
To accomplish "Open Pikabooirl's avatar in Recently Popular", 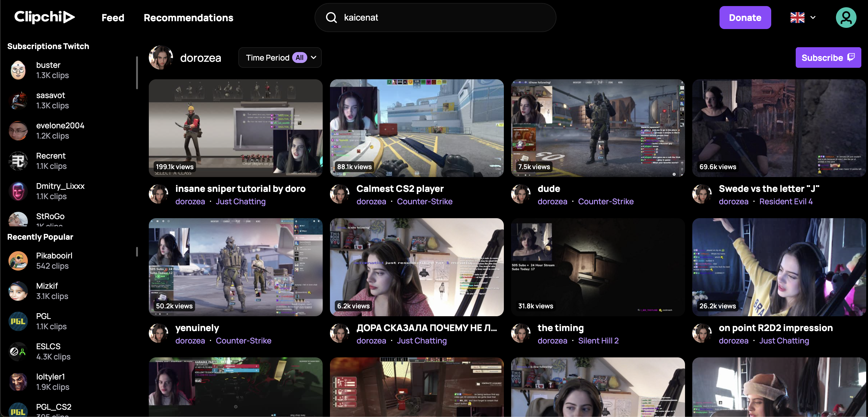I will (18, 261).
